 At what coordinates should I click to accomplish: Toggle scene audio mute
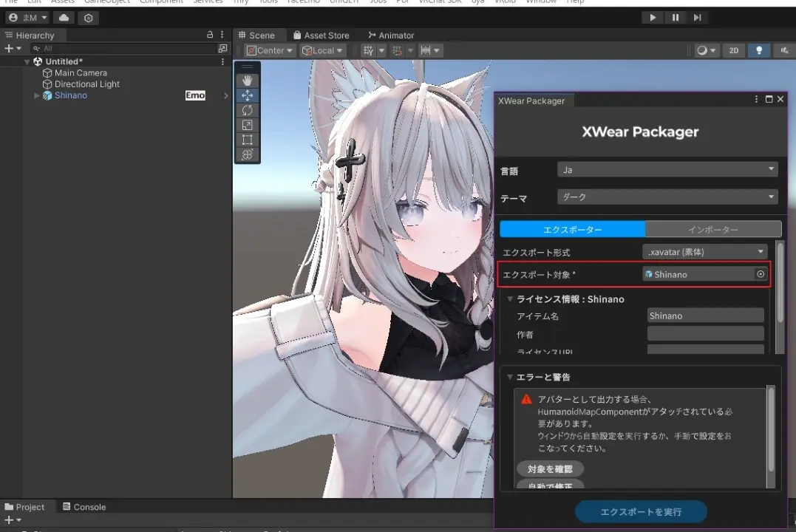click(x=784, y=50)
